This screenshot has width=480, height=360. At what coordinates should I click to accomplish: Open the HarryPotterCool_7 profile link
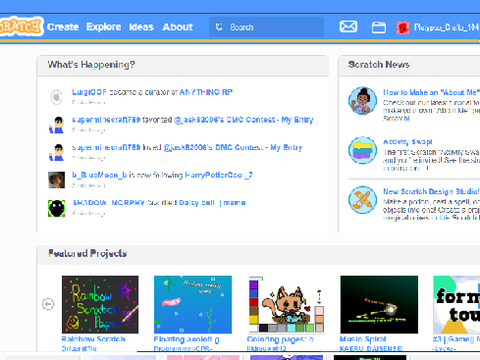[x=219, y=175]
